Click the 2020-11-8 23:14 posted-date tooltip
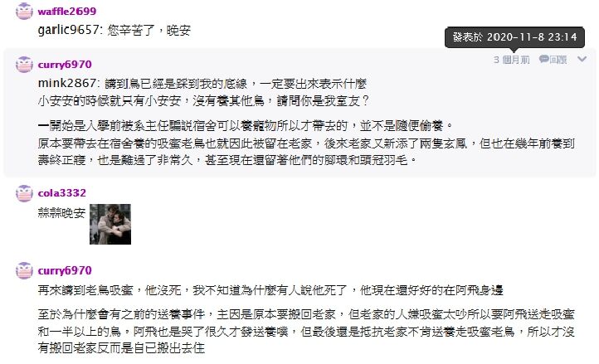 tap(514, 37)
